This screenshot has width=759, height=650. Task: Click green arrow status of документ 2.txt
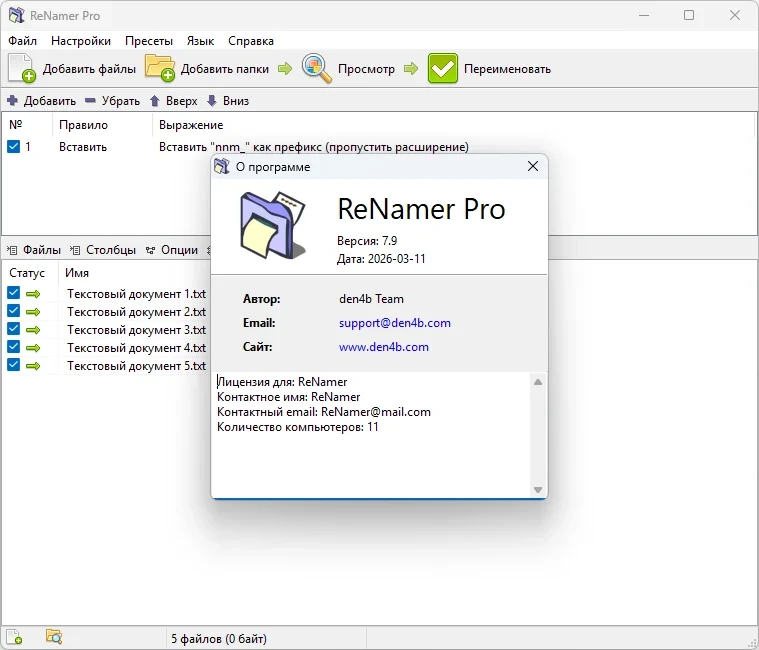(33, 312)
